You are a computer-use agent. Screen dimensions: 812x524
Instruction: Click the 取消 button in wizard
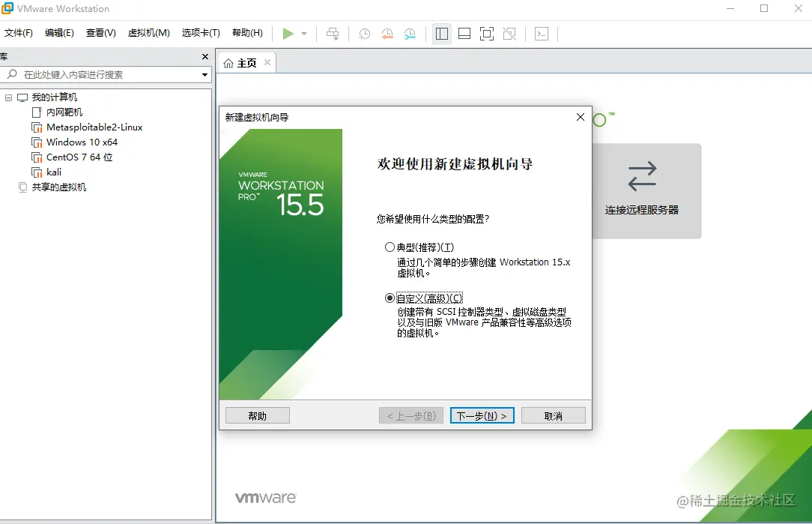pos(553,415)
